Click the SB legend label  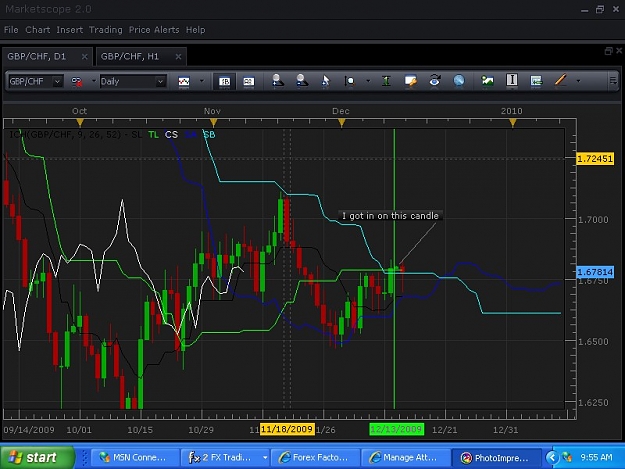tap(209, 135)
